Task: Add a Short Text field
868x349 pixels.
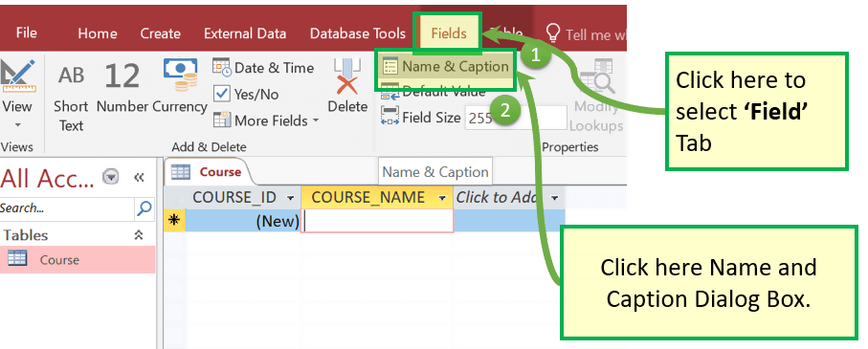Action: (72, 97)
